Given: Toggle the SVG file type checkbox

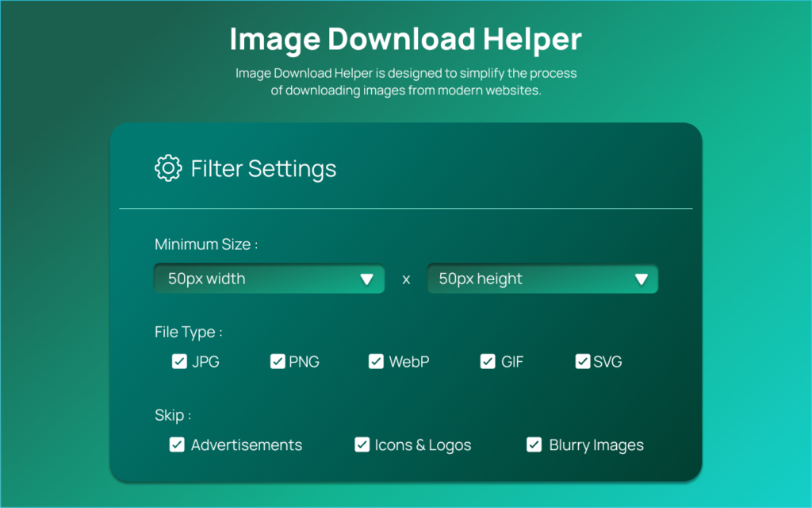Looking at the screenshot, I should click(583, 362).
